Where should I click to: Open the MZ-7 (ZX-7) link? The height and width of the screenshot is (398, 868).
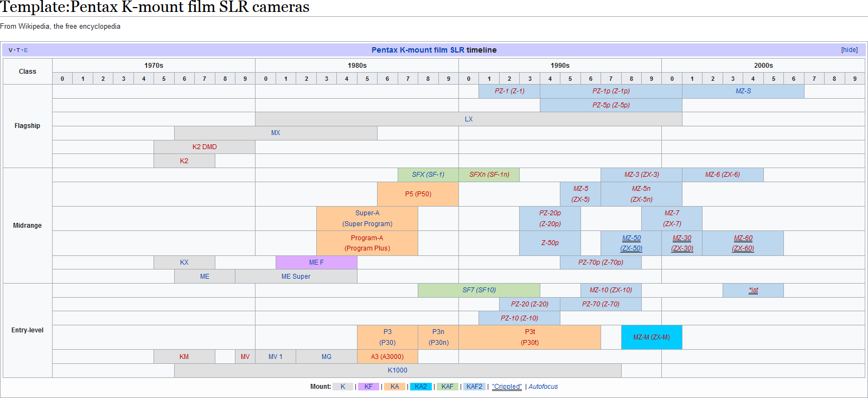[672, 219]
